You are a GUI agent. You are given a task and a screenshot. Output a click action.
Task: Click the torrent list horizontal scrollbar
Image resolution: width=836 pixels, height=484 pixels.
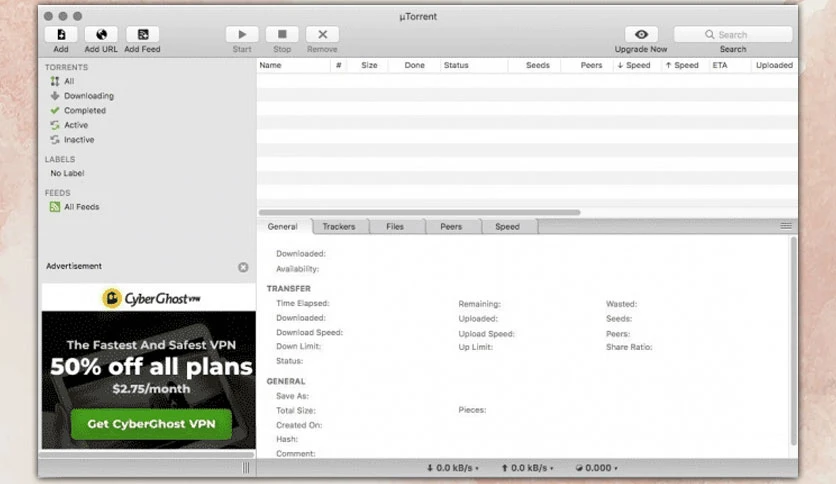420,212
